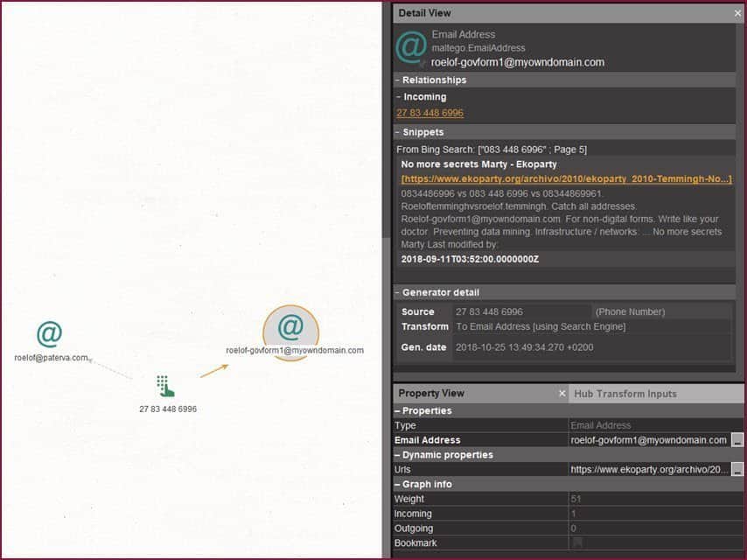Close the Property View tab
Image resolution: width=747 pixels, height=560 pixels.
pyautogui.click(x=562, y=393)
